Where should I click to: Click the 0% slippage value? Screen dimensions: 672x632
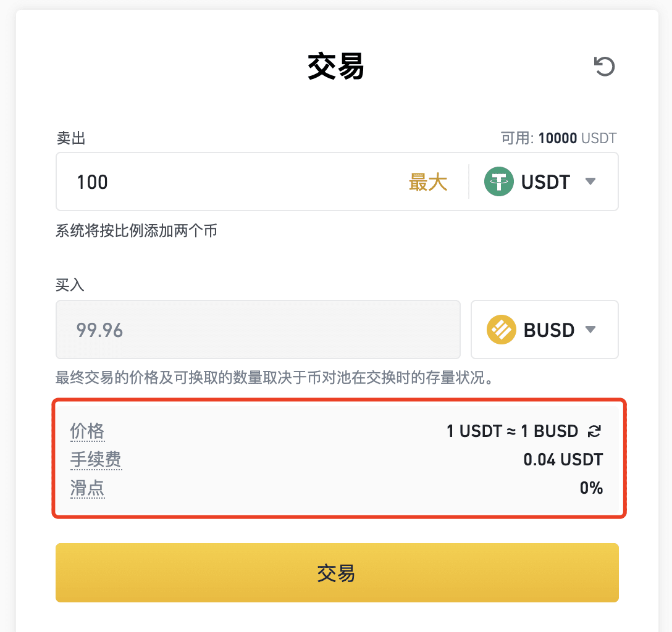(591, 488)
